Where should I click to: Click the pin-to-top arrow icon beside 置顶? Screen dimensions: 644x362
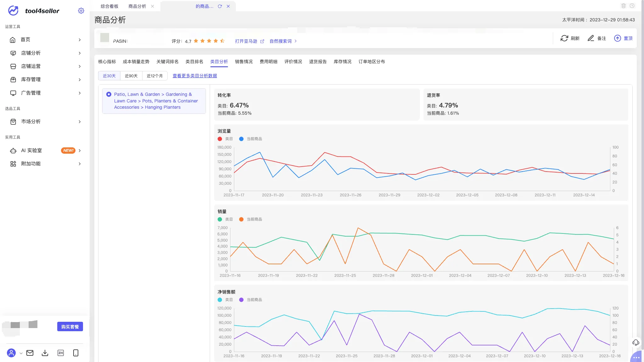[618, 38]
